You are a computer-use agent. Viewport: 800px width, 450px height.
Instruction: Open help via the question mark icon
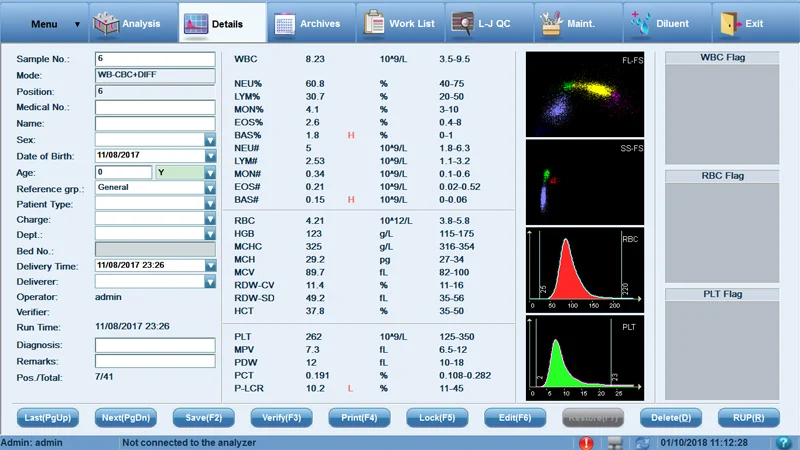point(785,442)
